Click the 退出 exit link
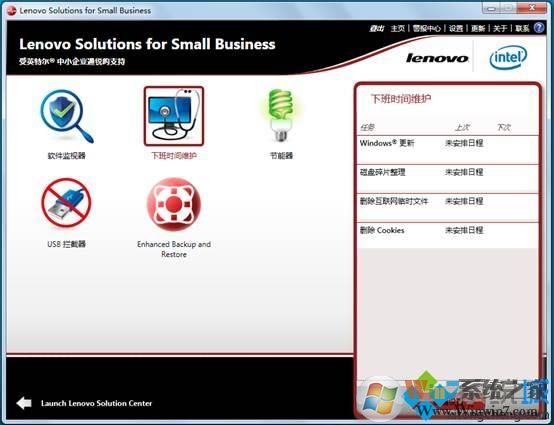Viewport: 554px width, 425px height. coord(376,28)
